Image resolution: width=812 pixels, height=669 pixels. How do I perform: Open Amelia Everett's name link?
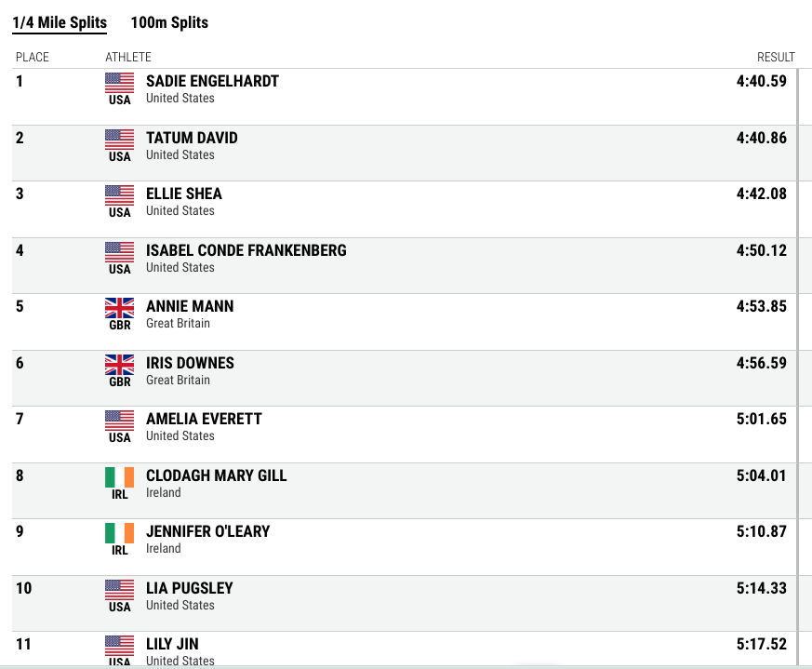[204, 419]
